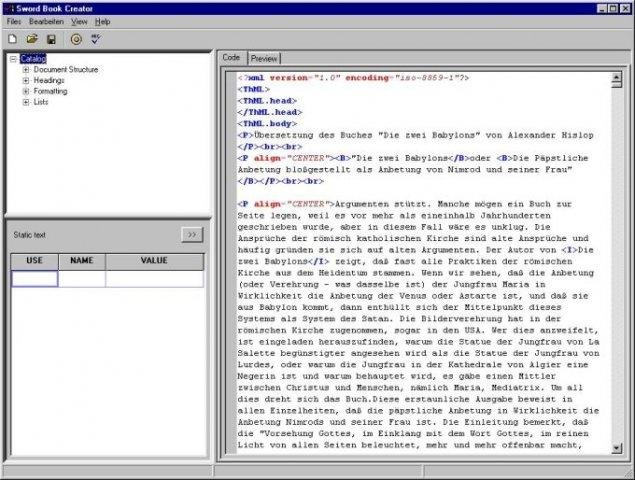The width and height of the screenshot is (635, 480).
Task: Switch to the Code tab
Action: click(x=231, y=58)
